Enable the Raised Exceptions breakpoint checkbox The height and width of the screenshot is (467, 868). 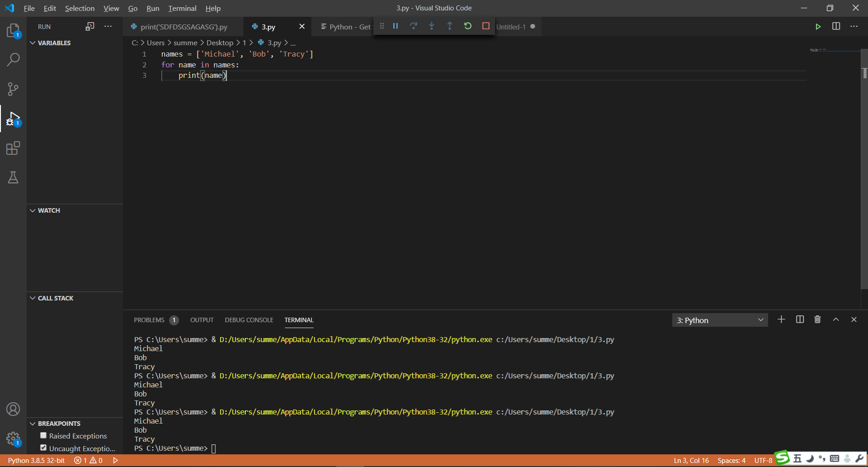[x=43, y=435]
